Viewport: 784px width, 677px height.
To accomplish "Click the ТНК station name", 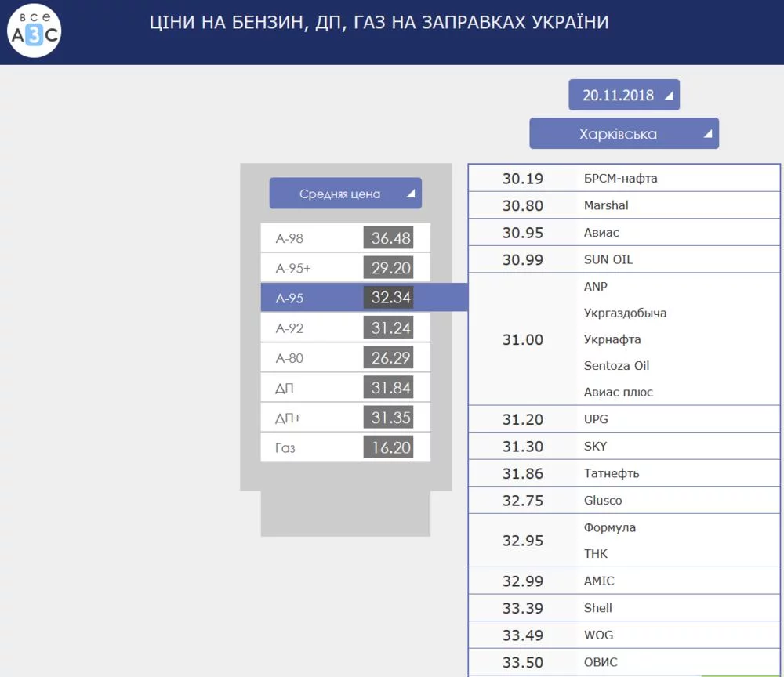I will click(x=596, y=554).
